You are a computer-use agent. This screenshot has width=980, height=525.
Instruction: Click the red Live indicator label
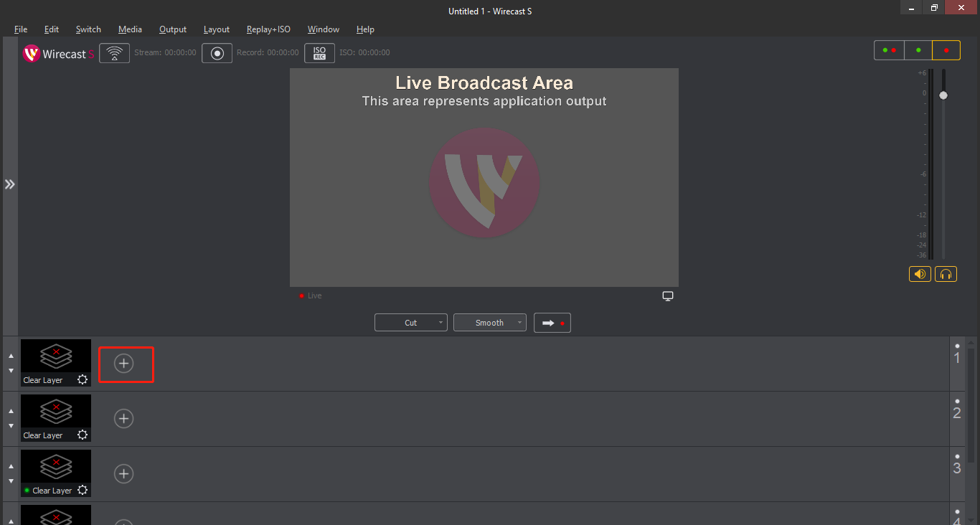(x=311, y=295)
